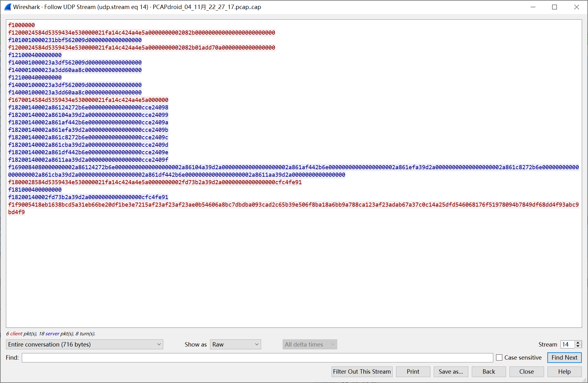Click the line f1010010000231bbf562009d0000000000000000
588x383 pixels.
(75, 40)
